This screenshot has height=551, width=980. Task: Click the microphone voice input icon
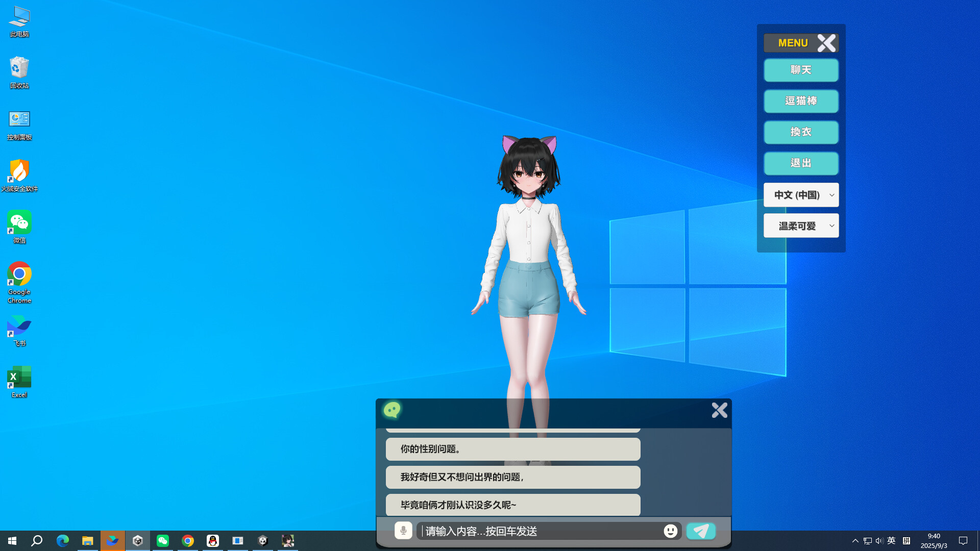click(x=403, y=531)
